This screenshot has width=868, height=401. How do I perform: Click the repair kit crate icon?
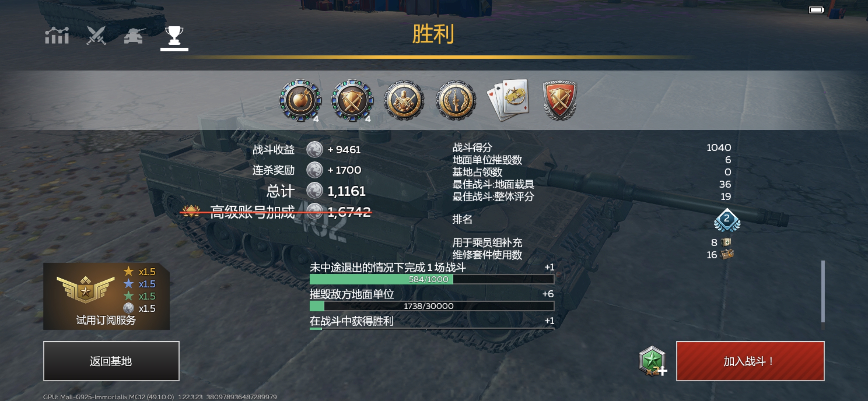(x=727, y=254)
